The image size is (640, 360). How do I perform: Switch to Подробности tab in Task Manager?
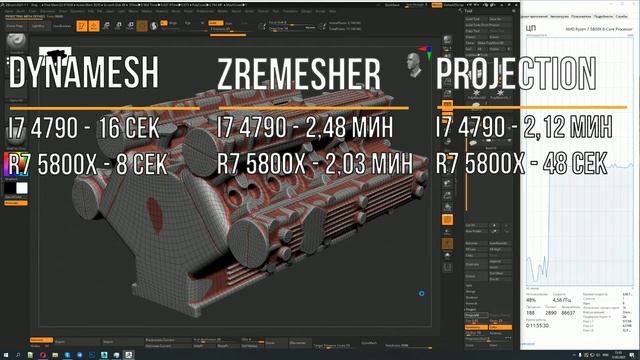point(603,17)
